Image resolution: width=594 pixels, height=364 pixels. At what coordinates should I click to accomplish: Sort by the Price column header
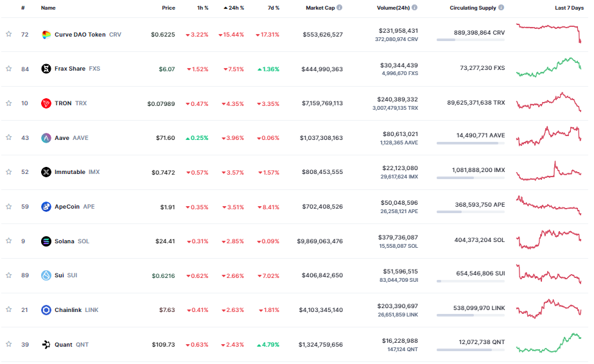coord(169,8)
